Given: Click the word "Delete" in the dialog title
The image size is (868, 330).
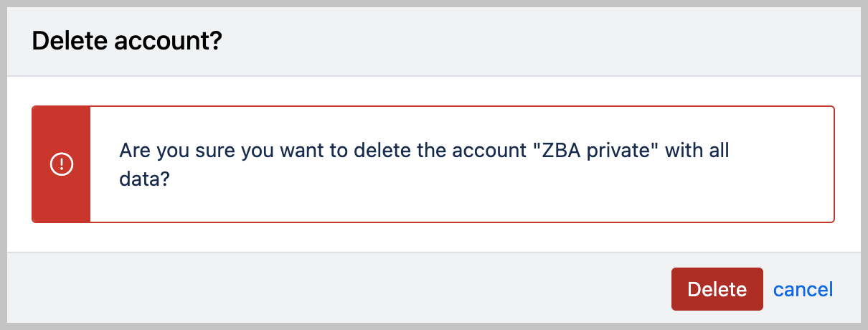Looking at the screenshot, I should (x=67, y=41).
